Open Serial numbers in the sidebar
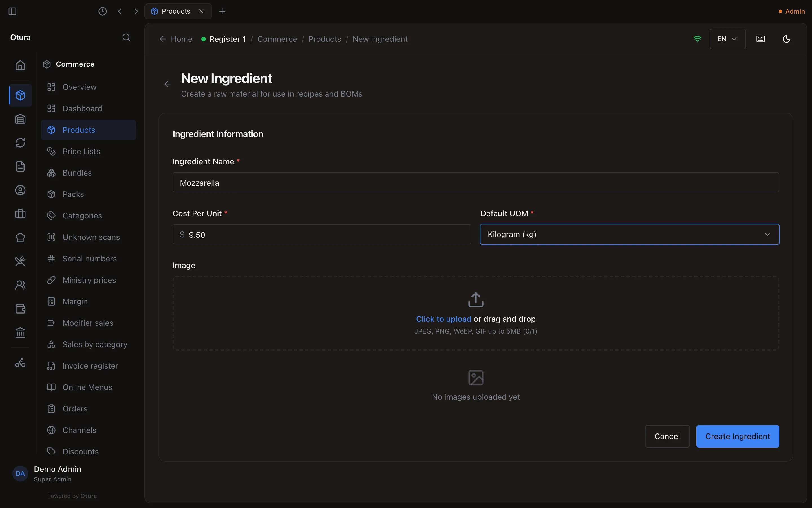Viewport: 812px width, 508px height. pyautogui.click(x=89, y=258)
